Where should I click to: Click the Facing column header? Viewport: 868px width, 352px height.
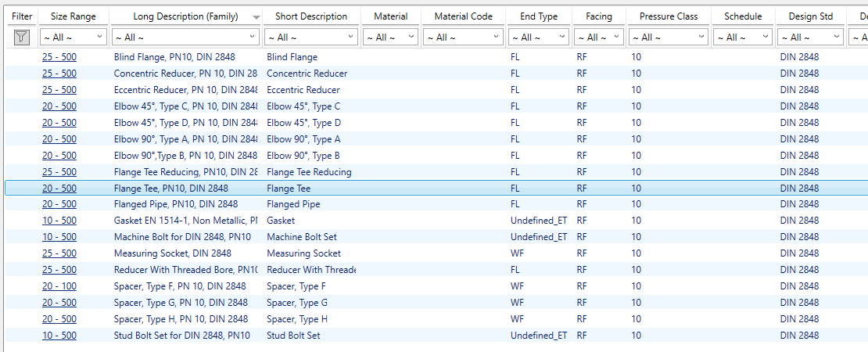coord(598,16)
